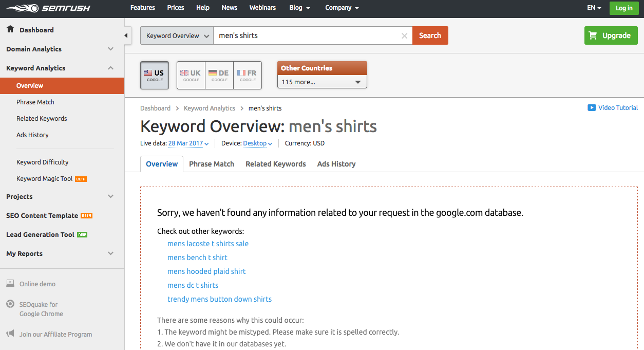
Task: Open Help in the top menu
Action: (203, 8)
